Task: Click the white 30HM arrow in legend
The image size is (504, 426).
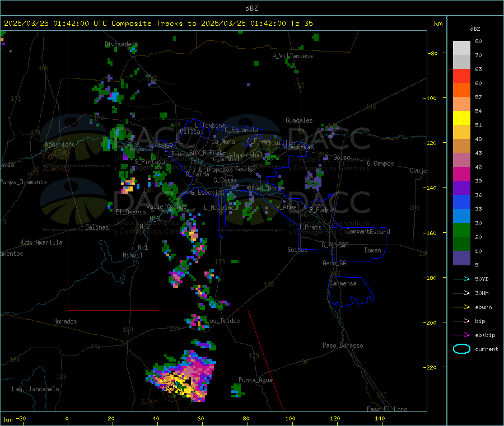Action: pyautogui.click(x=461, y=293)
